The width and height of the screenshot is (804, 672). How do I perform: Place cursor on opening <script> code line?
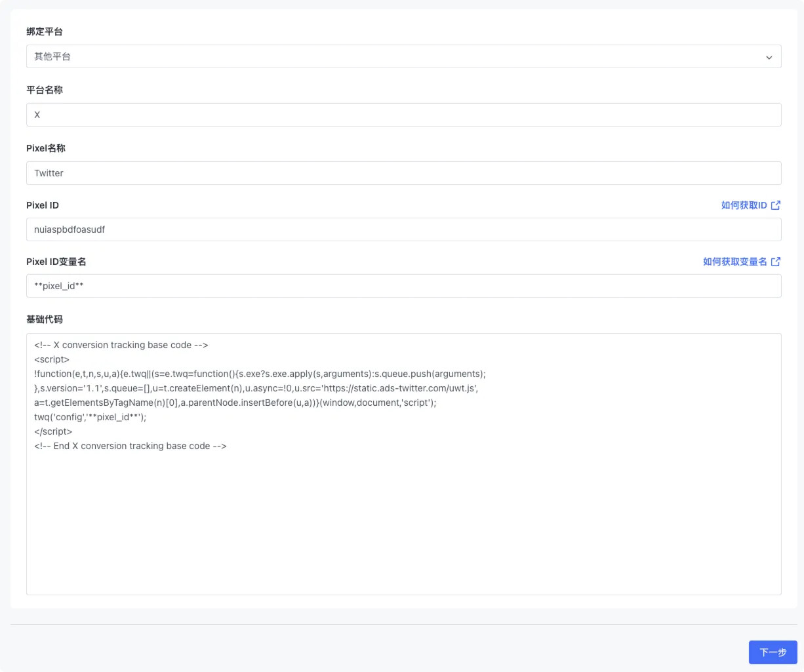click(52, 359)
